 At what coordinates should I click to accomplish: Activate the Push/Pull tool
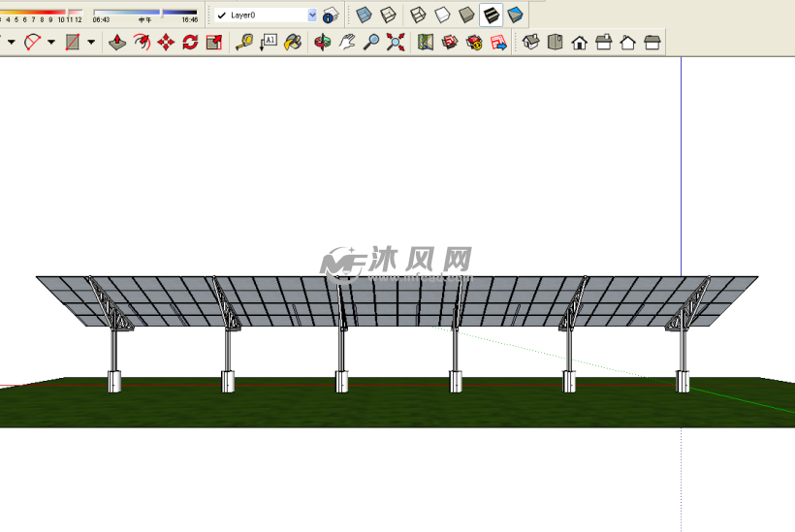click(x=117, y=42)
